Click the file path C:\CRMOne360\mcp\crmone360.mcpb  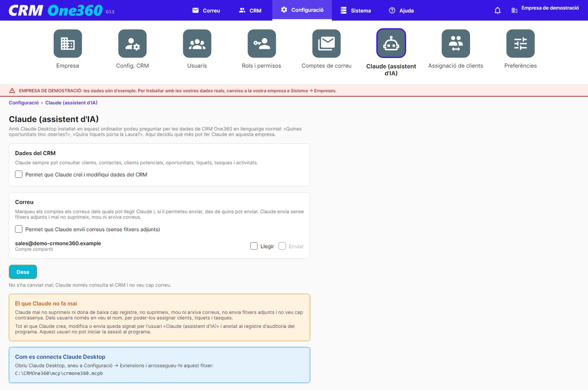tap(59, 373)
